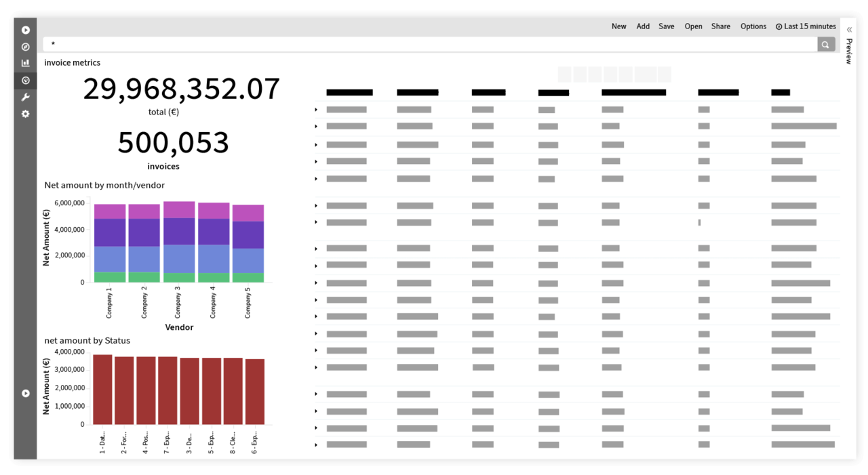Click Save in the top bar
868x475 pixels.
point(666,26)
